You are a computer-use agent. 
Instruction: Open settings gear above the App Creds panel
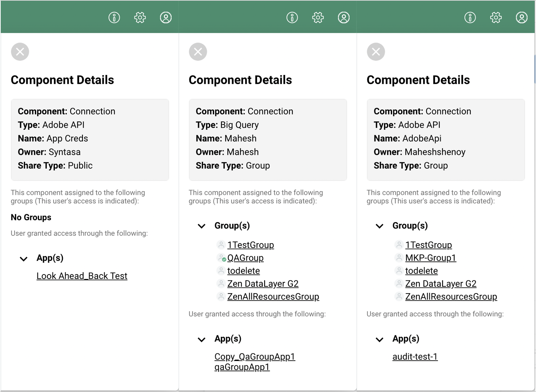click(x=140, y=17)
